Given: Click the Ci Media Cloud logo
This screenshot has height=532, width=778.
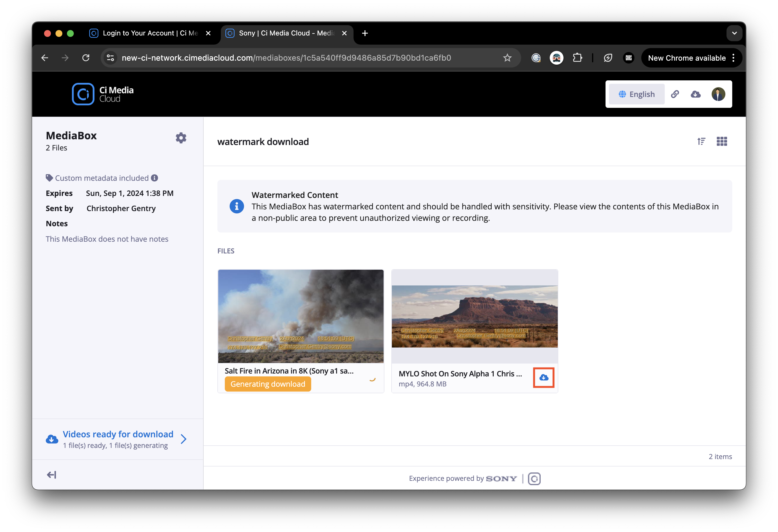Looking at the screenshot, I should click(103, 94).
